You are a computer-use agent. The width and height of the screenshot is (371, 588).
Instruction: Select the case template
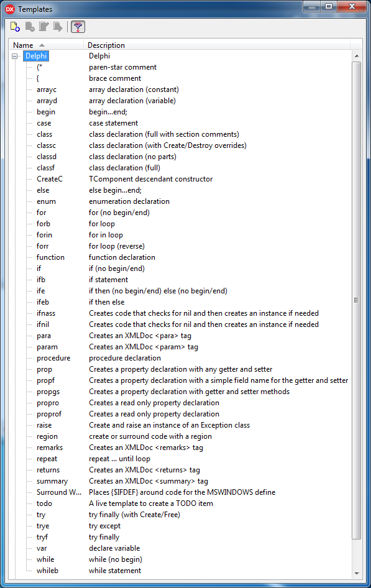[x=44, y=123]
